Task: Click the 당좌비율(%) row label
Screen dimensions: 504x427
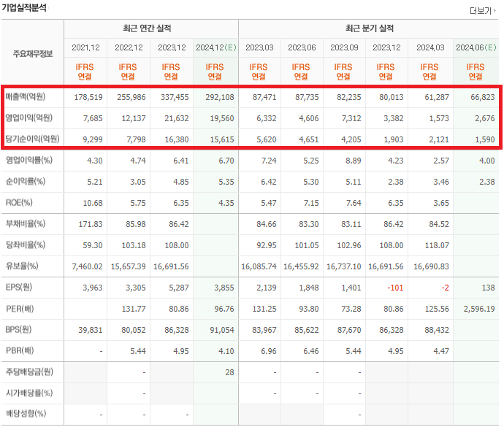Action: [26, 245]
